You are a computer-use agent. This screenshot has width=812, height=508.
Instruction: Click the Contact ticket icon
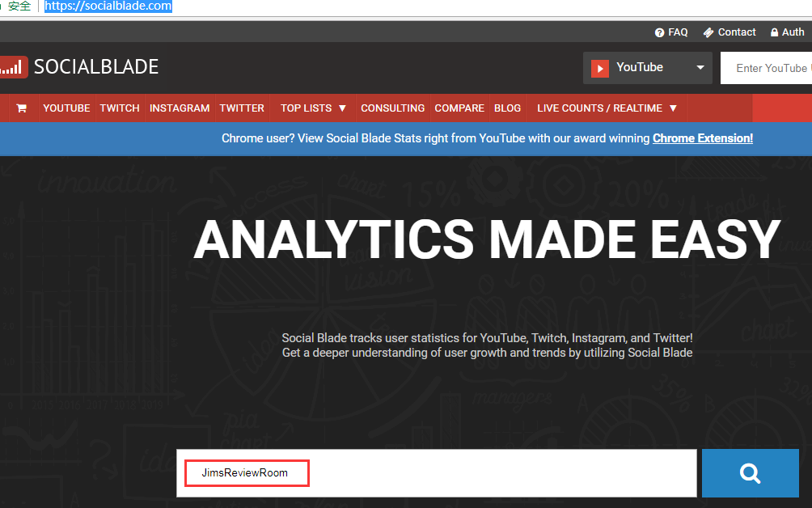click(x=708, y=32)
